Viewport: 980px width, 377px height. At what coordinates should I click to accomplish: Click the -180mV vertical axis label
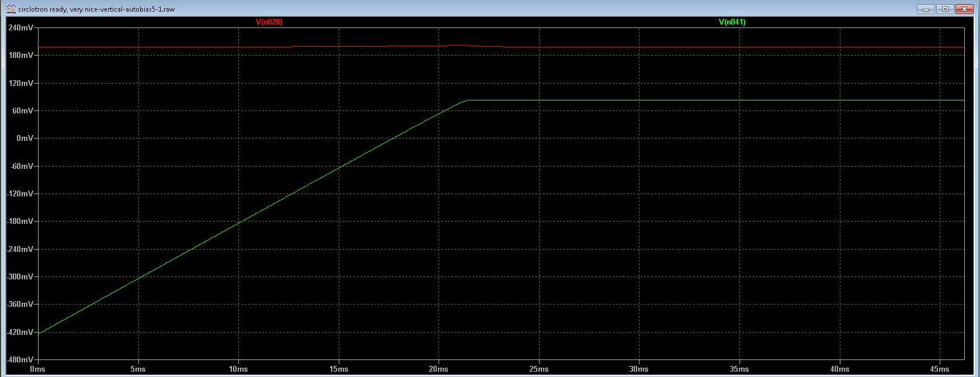tap(20, 221)
